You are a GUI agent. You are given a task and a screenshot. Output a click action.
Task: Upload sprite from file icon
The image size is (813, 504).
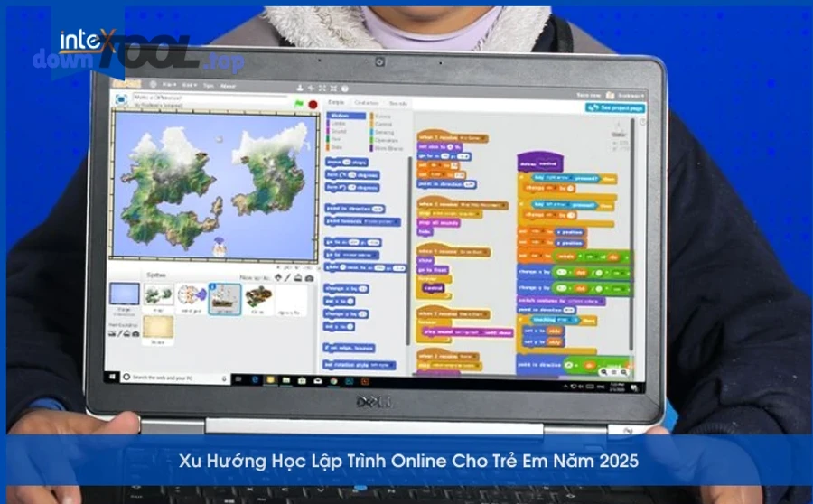(298, 278)
